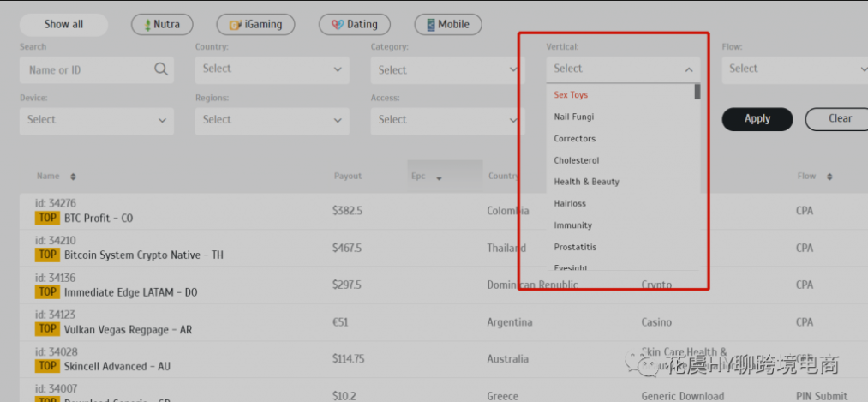Focus the Name or ID search field
Image resolution: width=868 pixels, height=402 pixels.
pos(86,70)
